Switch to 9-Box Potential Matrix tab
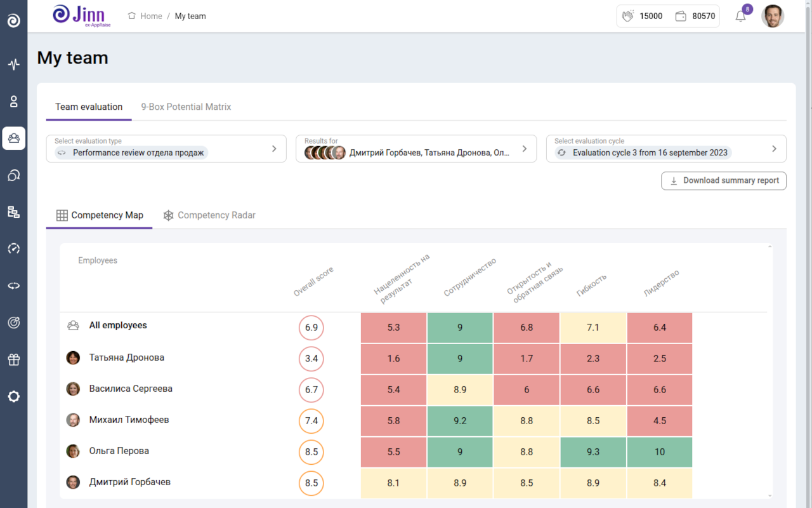 tap(186, 107)
